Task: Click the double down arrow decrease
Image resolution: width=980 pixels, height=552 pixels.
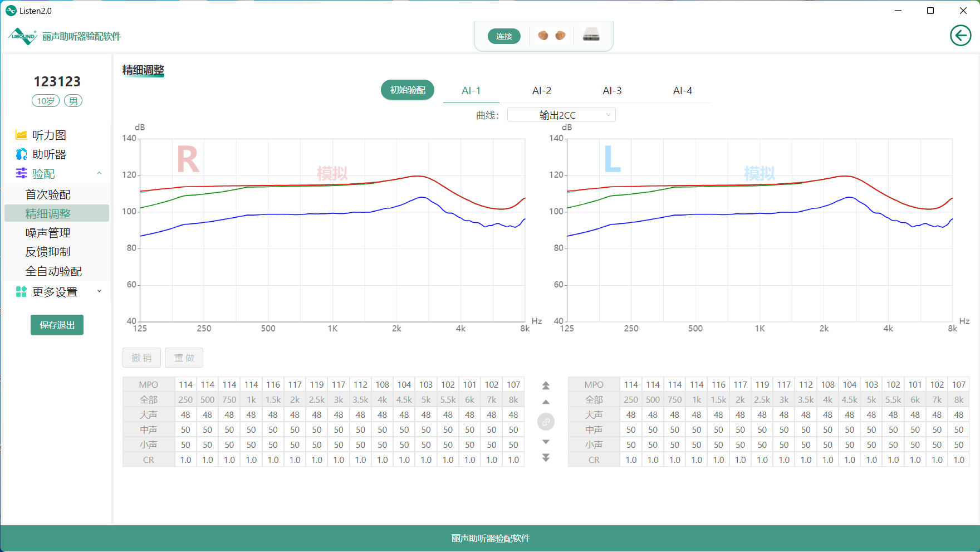Action: 546,457
